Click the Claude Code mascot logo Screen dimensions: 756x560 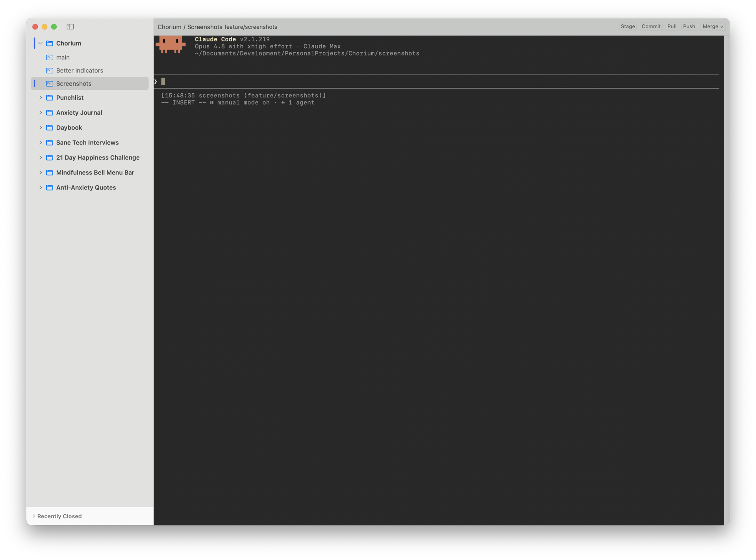[x=170, y=45]
